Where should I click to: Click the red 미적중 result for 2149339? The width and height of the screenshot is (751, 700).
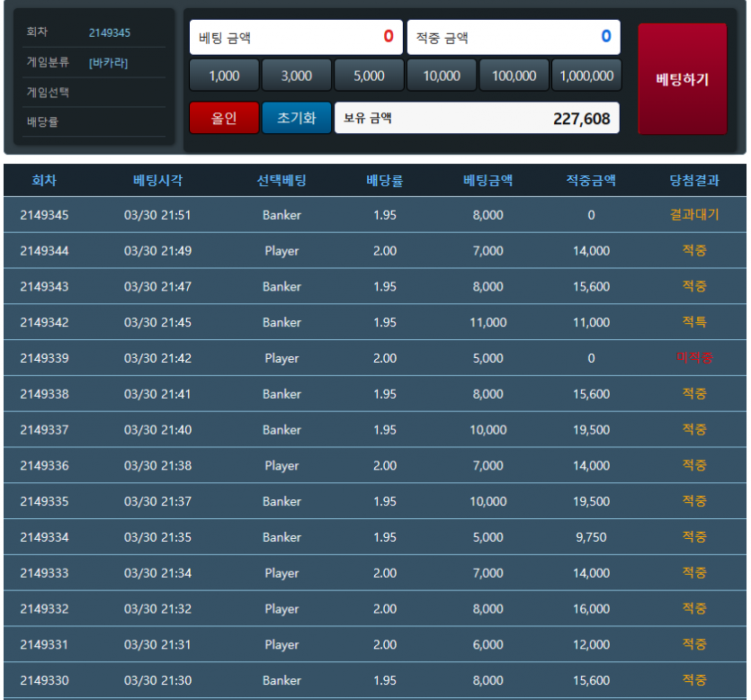pyautogui.click(x=694, y=358)
